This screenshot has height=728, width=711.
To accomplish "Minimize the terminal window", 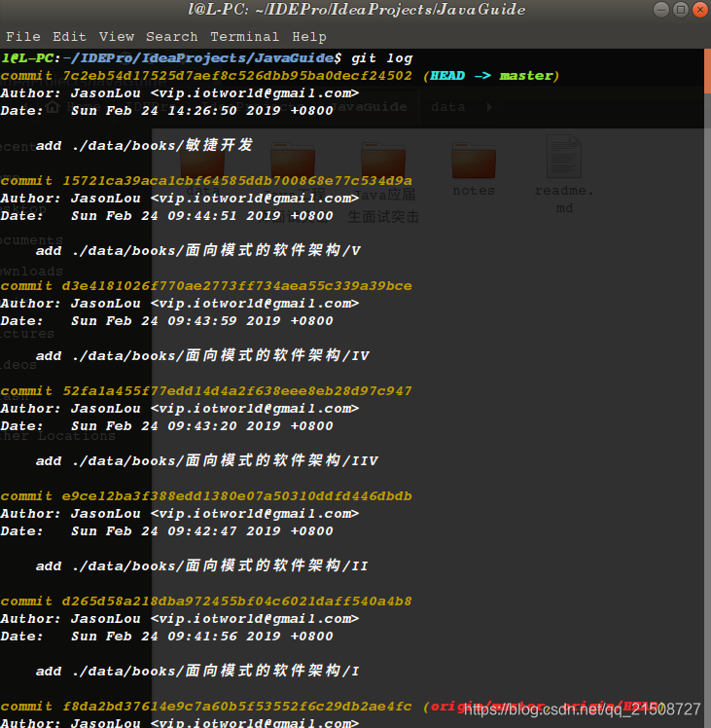I will (660, 10).
